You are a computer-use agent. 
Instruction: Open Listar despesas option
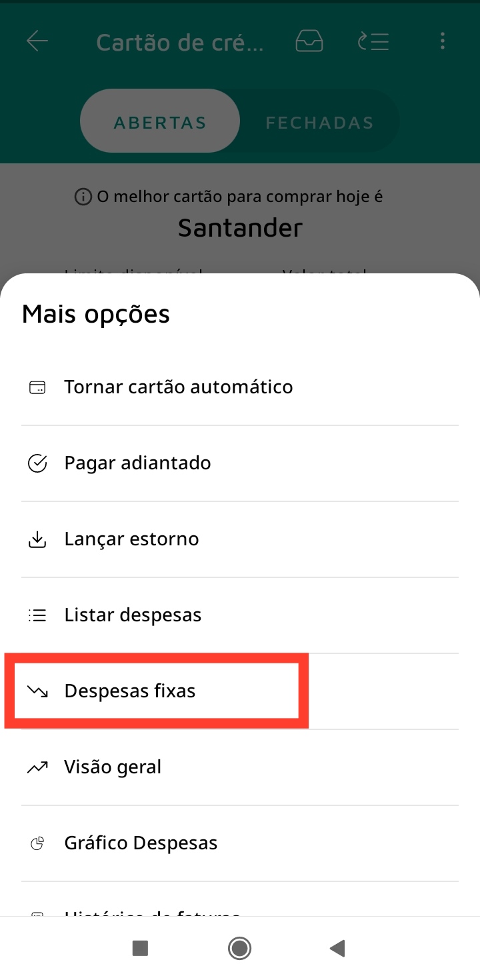click(x=133, y=615)
